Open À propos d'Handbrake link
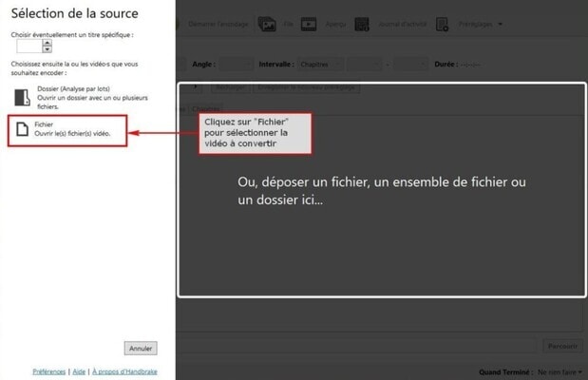 point(124,371)
